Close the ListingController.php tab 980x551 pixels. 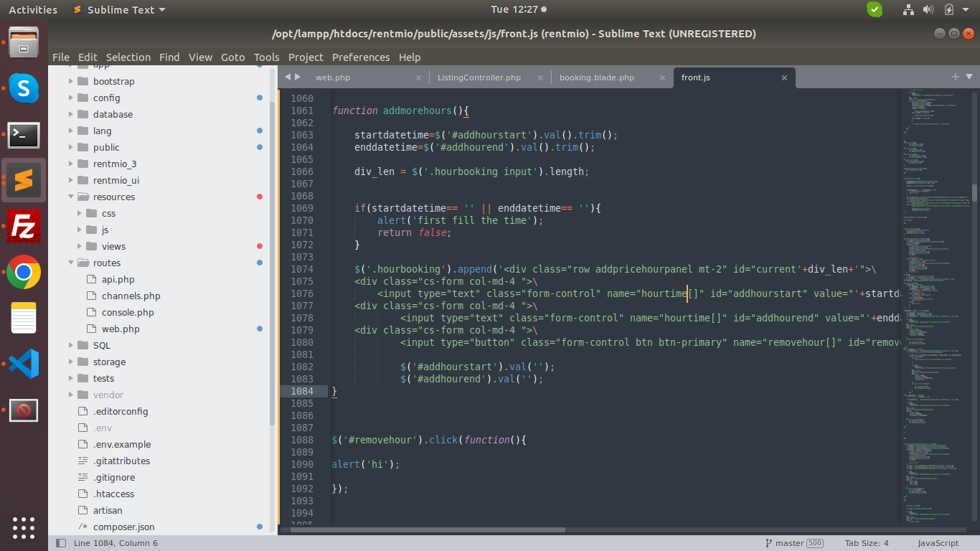[x=541, y=77]
